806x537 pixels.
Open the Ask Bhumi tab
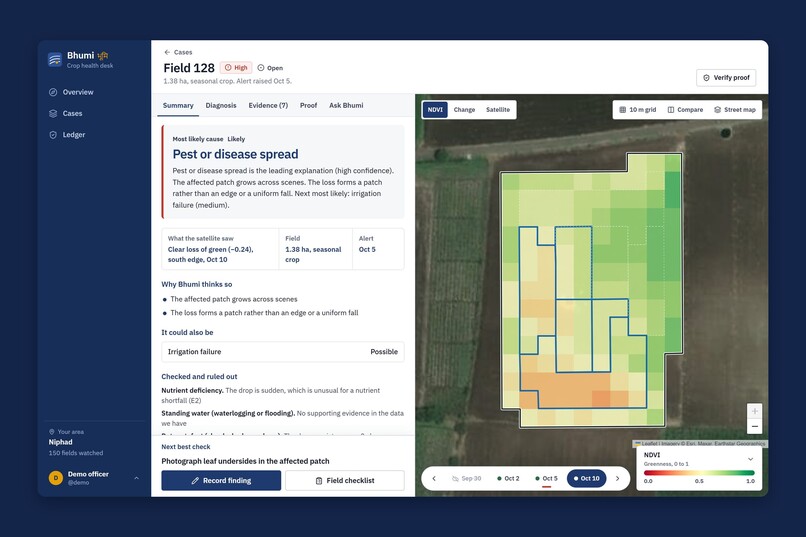(346, 105)
